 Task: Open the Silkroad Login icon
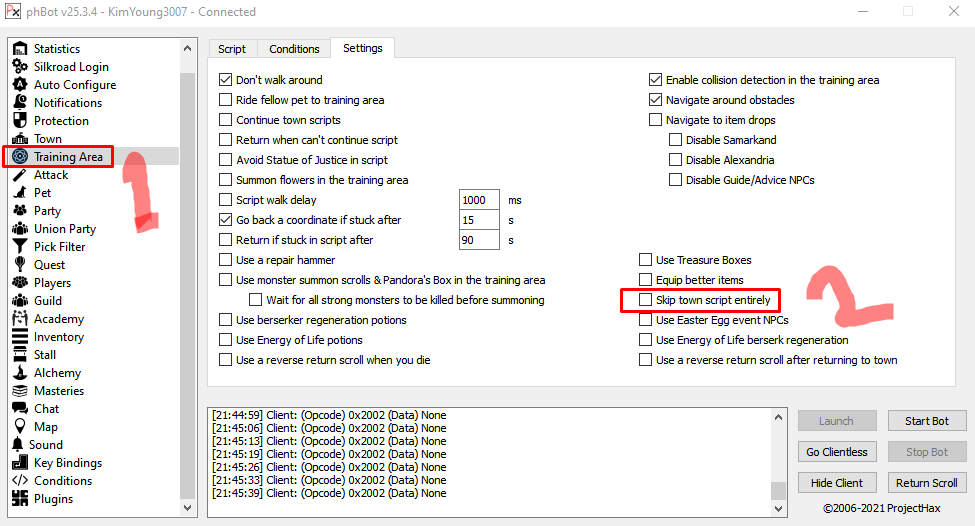coord(20,67)
